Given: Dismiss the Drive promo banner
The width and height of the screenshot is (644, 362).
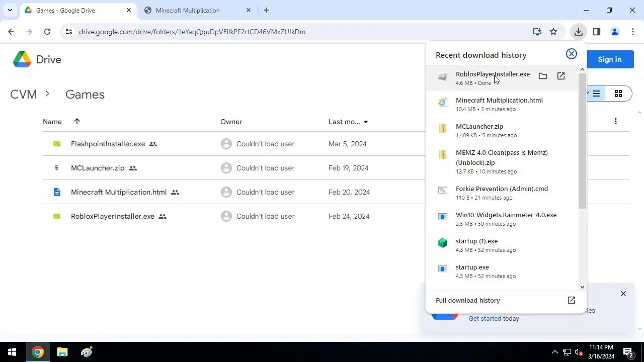Looking at the screenshot, I should tap(623, 294).
